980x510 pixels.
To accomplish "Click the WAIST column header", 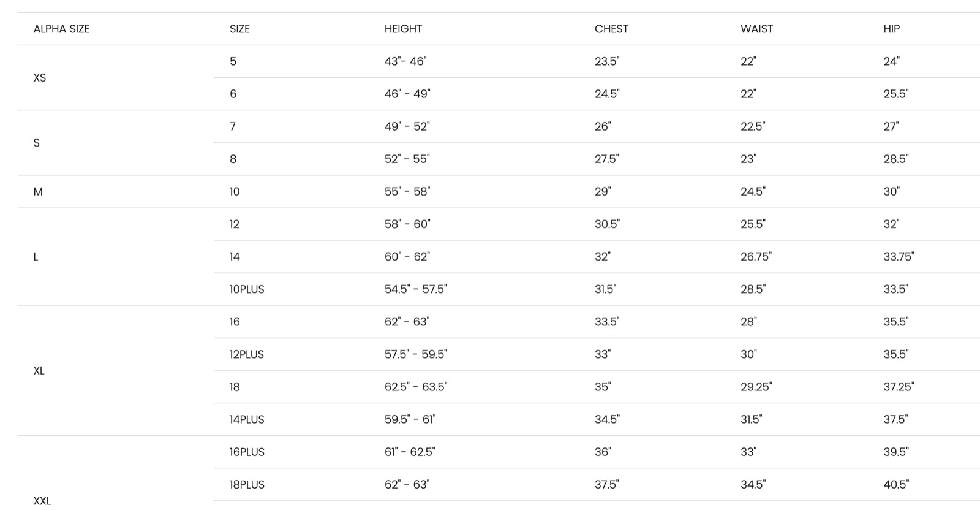I will [x=756, y=29].
